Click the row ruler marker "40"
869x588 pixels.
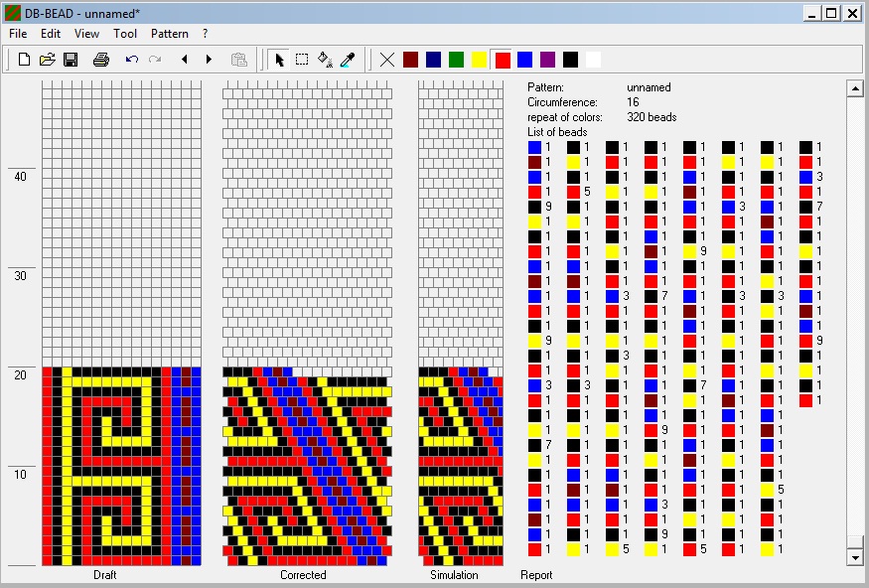(20, 176)
